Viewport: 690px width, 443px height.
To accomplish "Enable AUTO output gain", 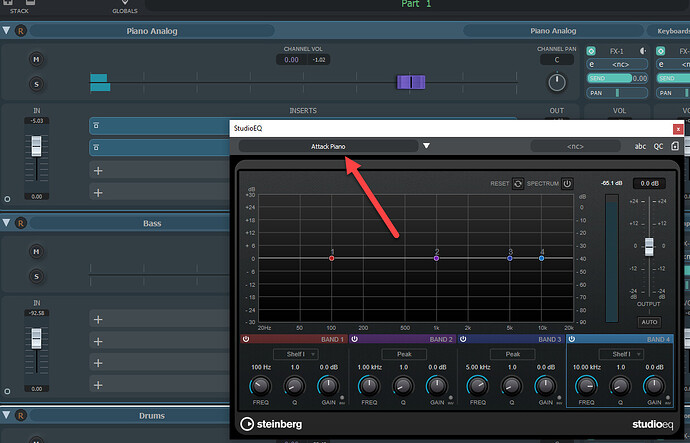I will coord(649,322).
